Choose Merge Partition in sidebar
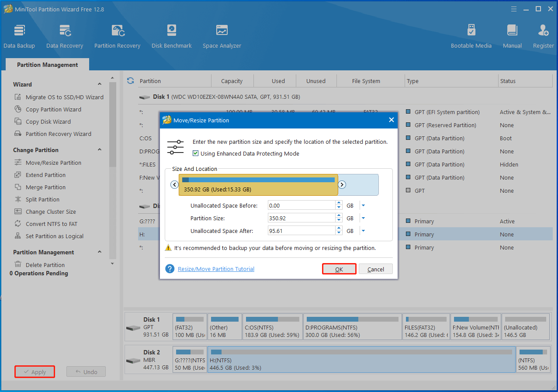The image size is (558, 392). [x=45, y=187]
